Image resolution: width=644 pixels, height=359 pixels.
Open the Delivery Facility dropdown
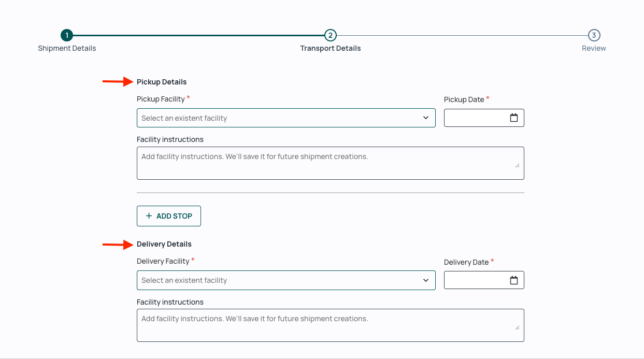click(x=280, y=280)
